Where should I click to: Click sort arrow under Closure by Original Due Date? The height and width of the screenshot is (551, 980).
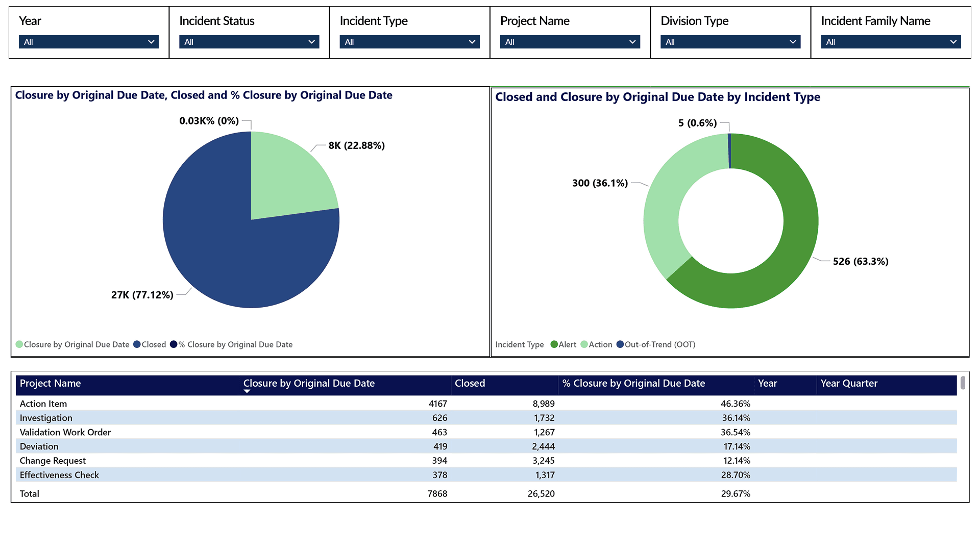tap(247, 391)
